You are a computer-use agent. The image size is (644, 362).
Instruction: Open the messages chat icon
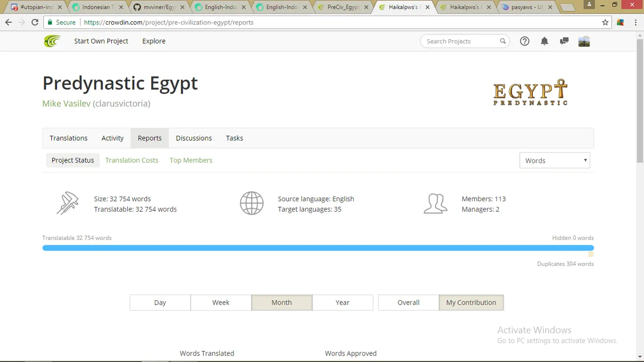[x=564, y=41]
